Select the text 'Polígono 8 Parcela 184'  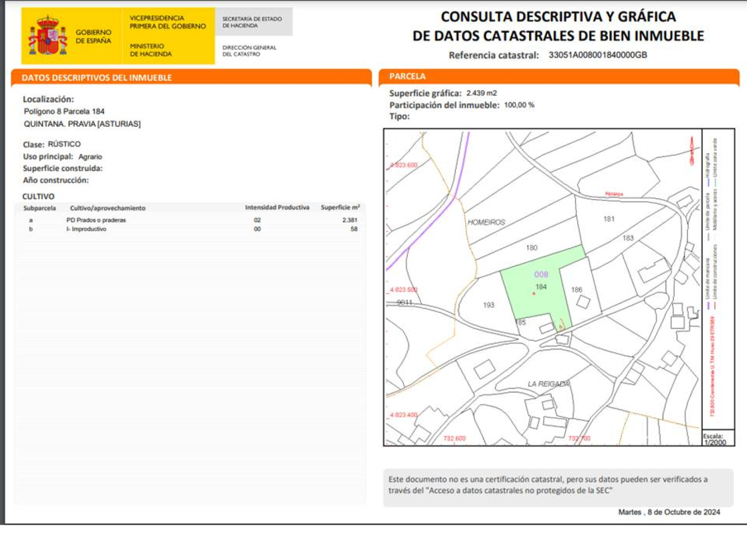64,111
